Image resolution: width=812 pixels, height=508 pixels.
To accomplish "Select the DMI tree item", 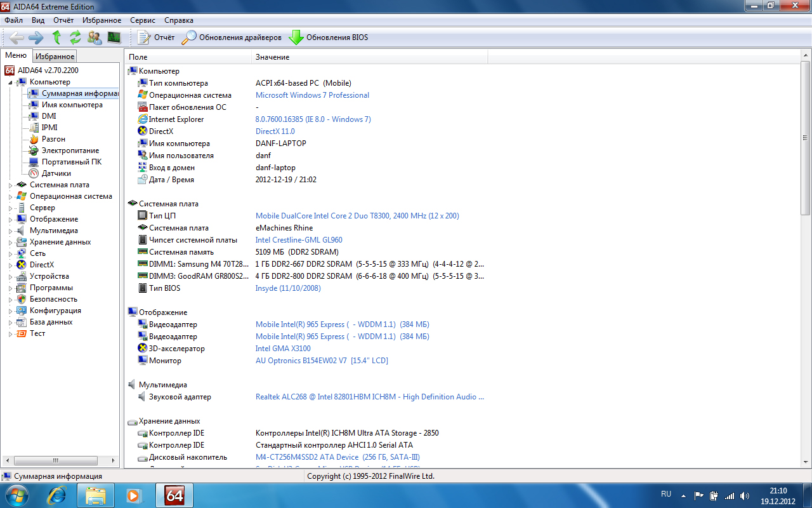I will click(49, 116).
